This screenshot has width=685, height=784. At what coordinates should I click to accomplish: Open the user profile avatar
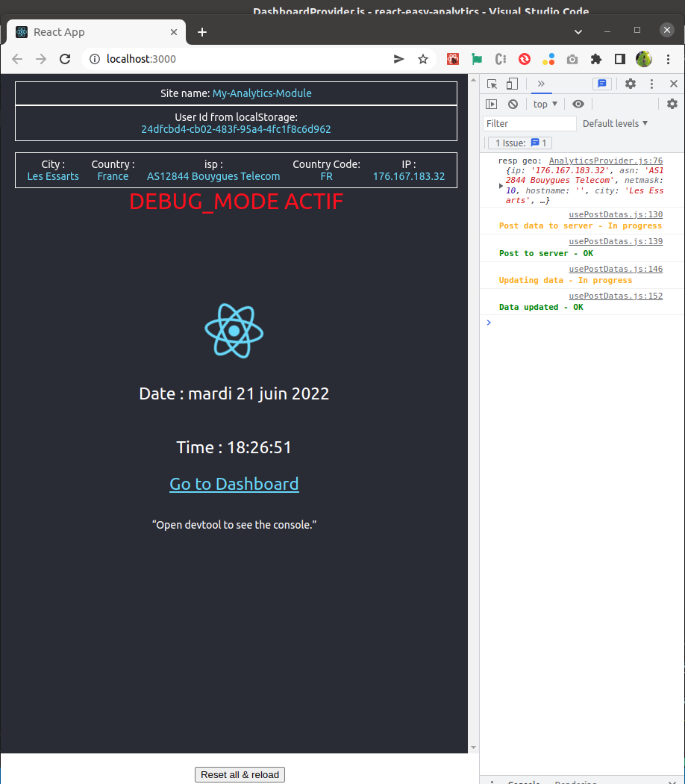(x=643, y=59)
